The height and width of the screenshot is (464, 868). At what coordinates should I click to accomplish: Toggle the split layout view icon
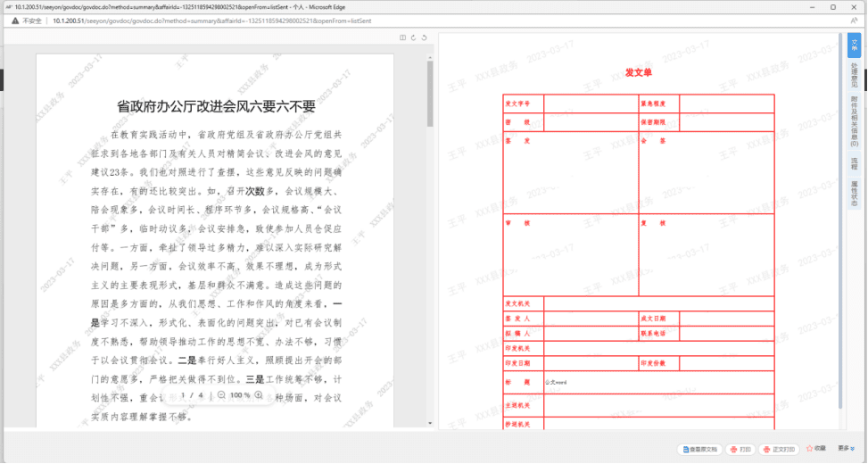(402, 37)
